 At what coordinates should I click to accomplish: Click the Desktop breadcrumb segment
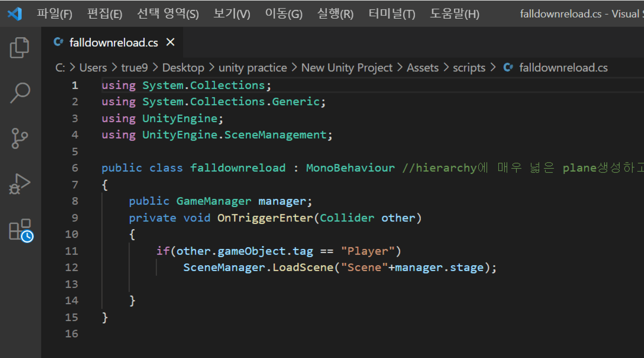click(x=183, y=68)
